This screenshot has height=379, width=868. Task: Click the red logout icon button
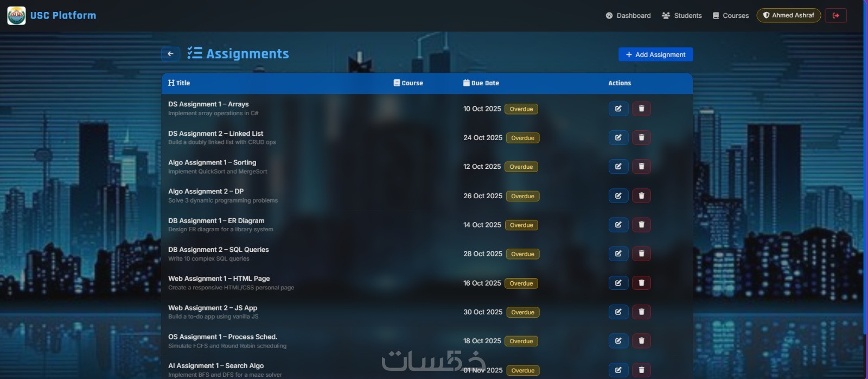[836, 15]
